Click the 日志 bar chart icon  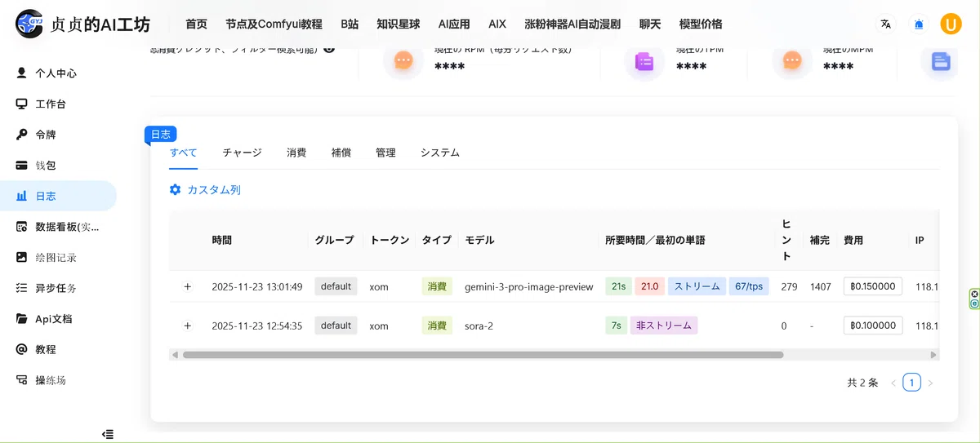coord(22,196)
